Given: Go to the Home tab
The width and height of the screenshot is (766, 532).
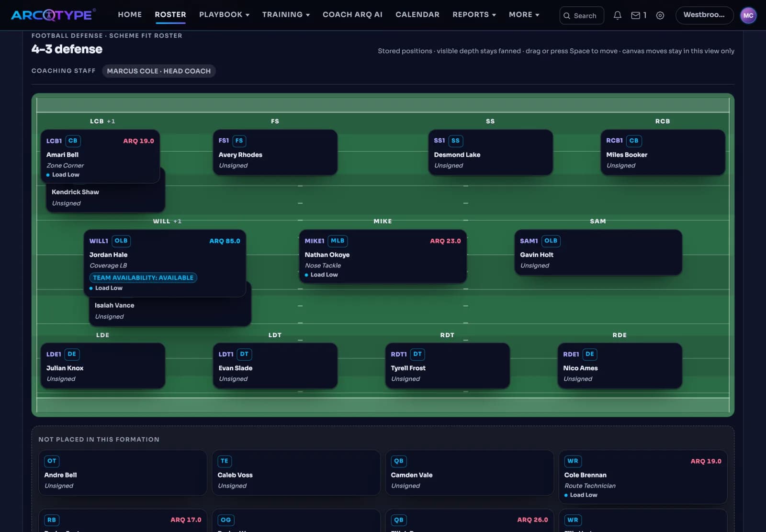Looking at the screenshot, I should [130, 15].
